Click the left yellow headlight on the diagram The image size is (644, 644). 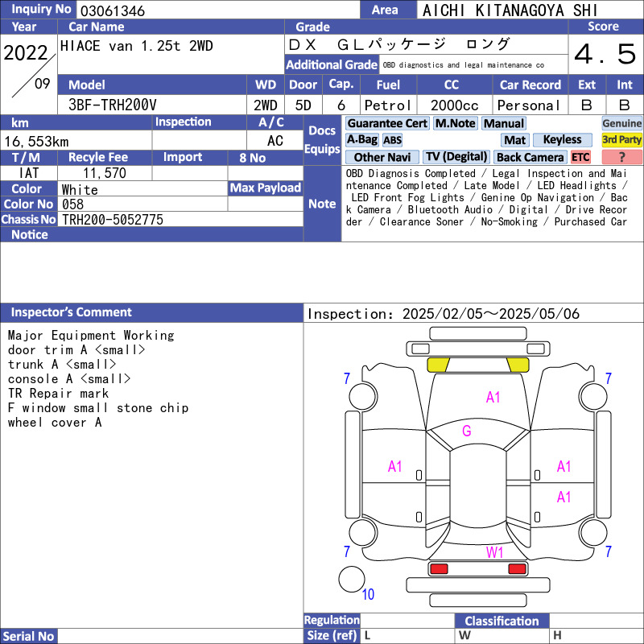438,365
